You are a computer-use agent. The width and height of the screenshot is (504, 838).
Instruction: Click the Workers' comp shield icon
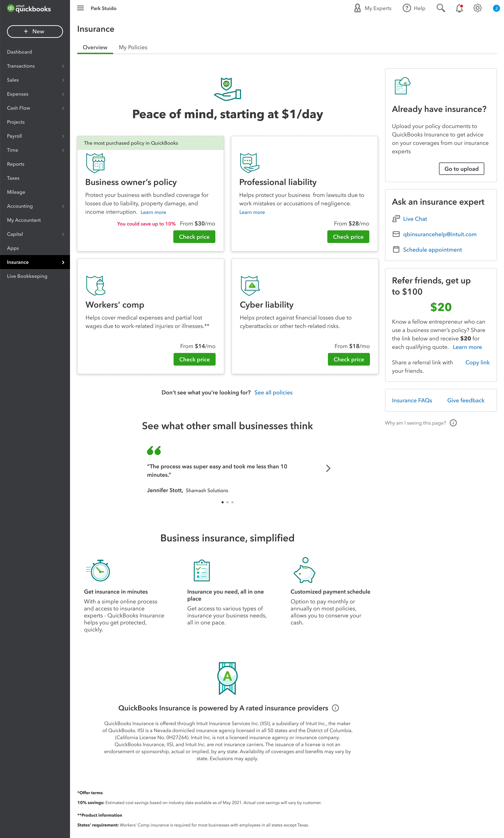[96, 285]
